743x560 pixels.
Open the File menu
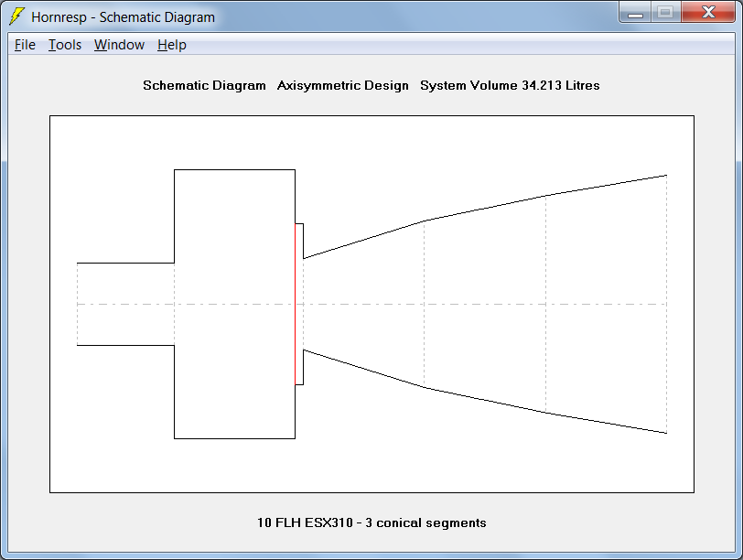25,45
